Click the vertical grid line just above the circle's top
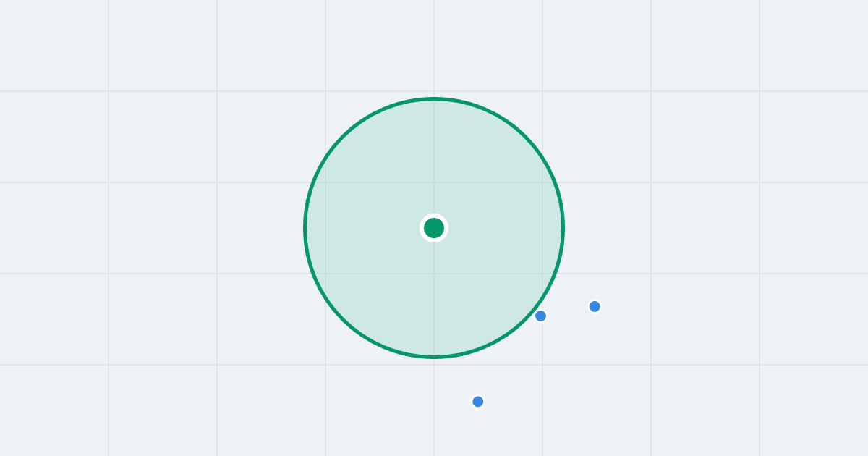The height and width of the screenshot is (456, 868). 434,48
